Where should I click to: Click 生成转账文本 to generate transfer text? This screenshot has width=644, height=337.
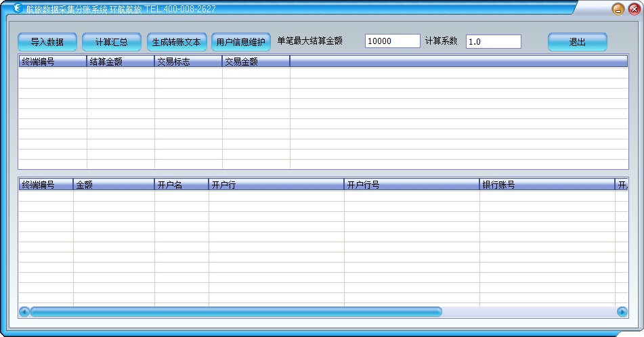coord(177,42)
